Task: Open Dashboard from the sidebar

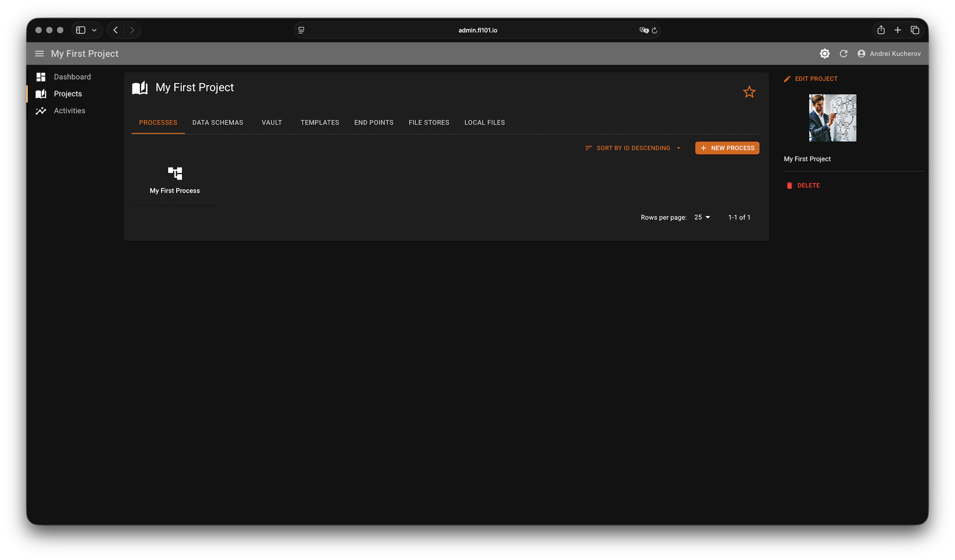Action: (x=72, y=77)
